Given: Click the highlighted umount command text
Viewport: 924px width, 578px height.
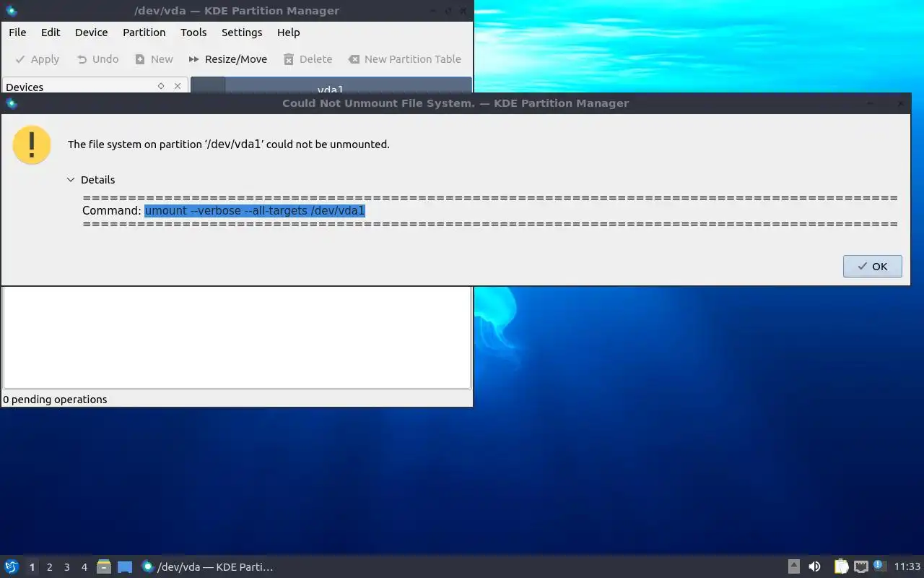Looking at the screenshot, I should (x=255, y=210).
